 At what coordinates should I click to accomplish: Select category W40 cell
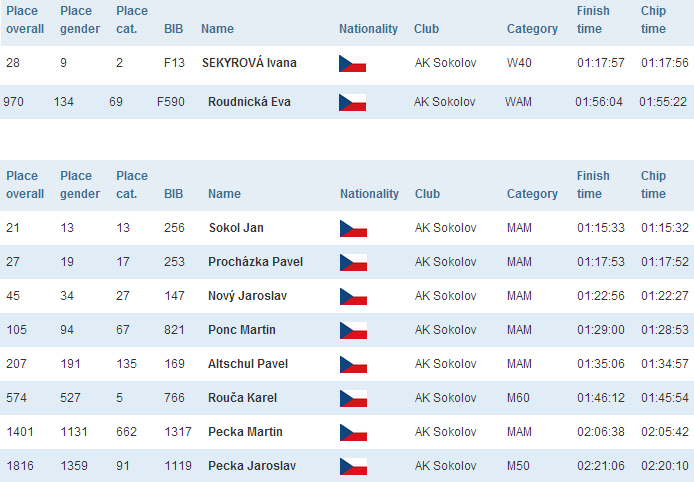click(519, 62)
